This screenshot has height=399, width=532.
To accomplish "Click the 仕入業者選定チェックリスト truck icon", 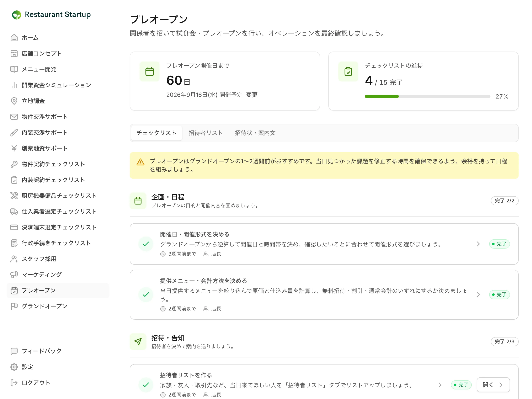I will [x=14, y=211].
